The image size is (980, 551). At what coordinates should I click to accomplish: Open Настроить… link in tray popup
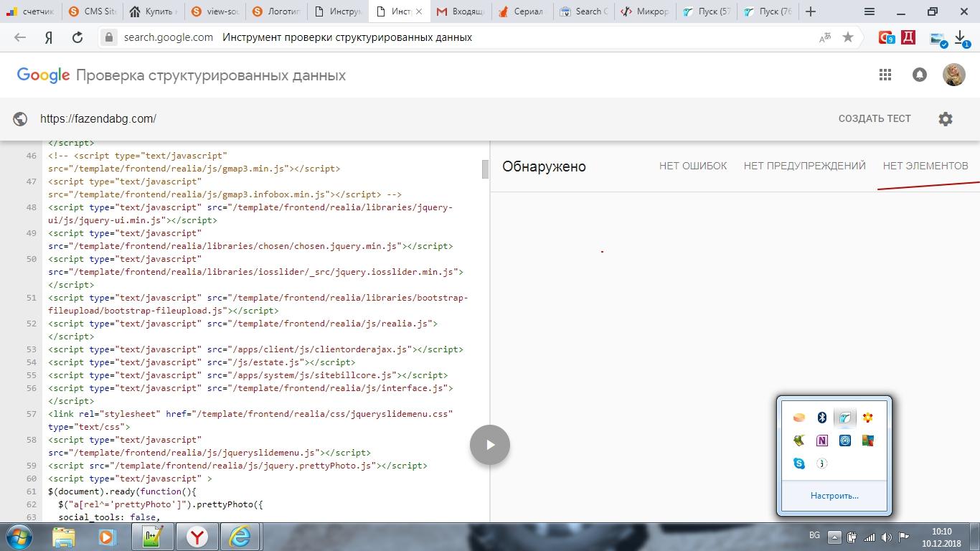point(834,496)
